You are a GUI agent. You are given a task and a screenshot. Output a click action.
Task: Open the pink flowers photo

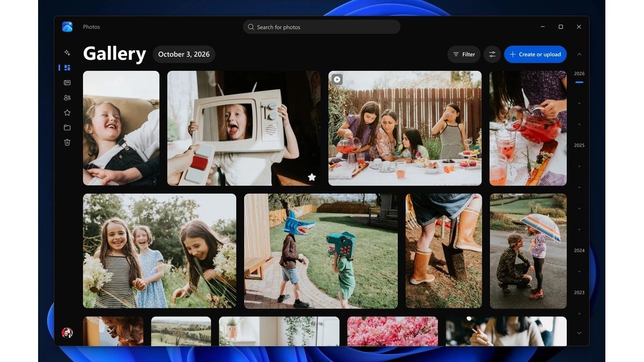392,331
